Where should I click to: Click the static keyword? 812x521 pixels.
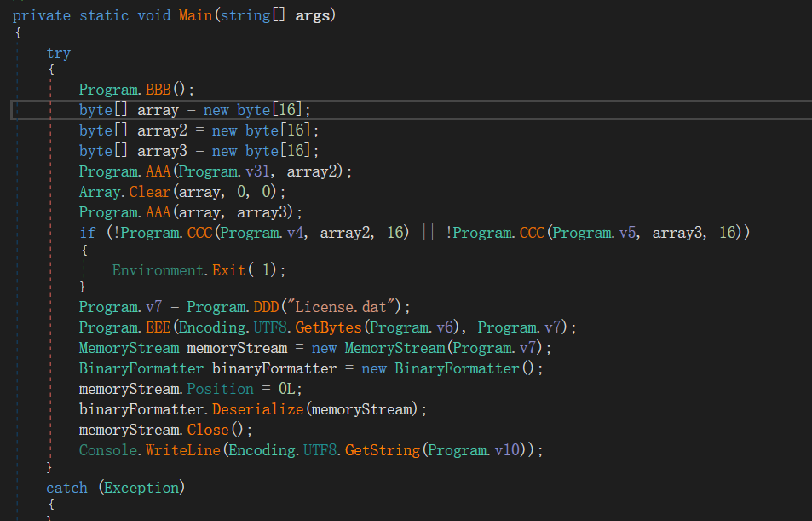click(x=104, y=15)
